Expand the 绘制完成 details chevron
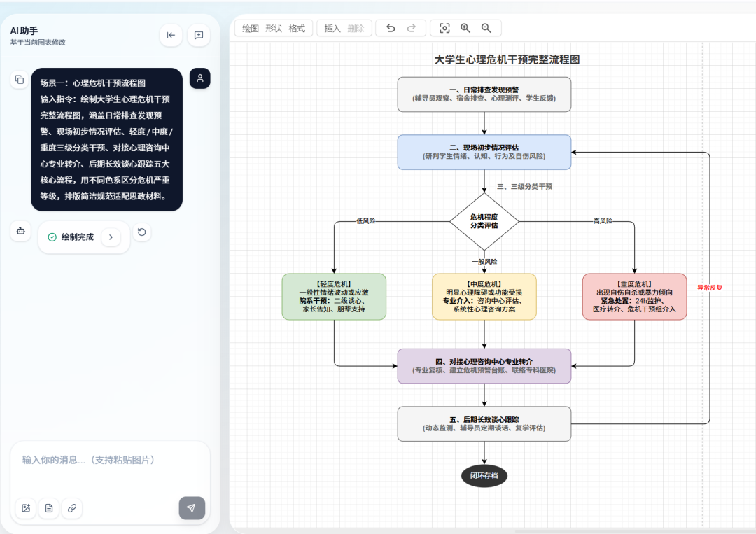756x534 pixels. click(111, 237)
